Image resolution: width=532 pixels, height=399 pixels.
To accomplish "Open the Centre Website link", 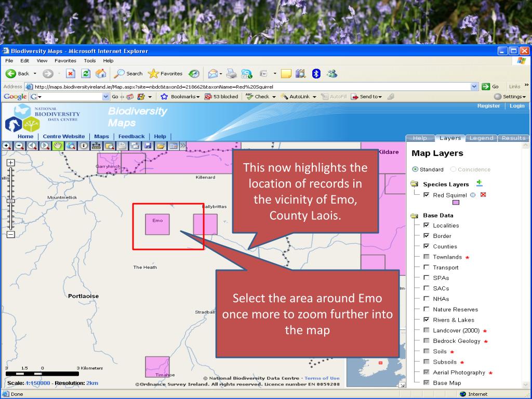I will click(x=64, y=137).
